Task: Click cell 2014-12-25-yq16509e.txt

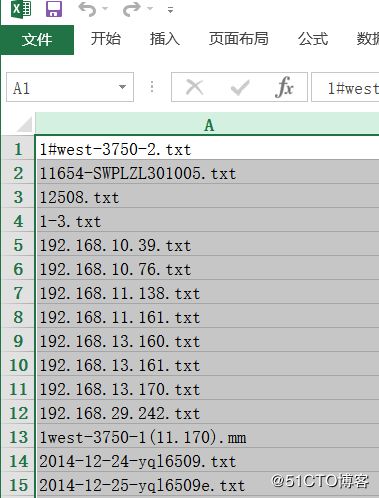Action: pos(207,485)
